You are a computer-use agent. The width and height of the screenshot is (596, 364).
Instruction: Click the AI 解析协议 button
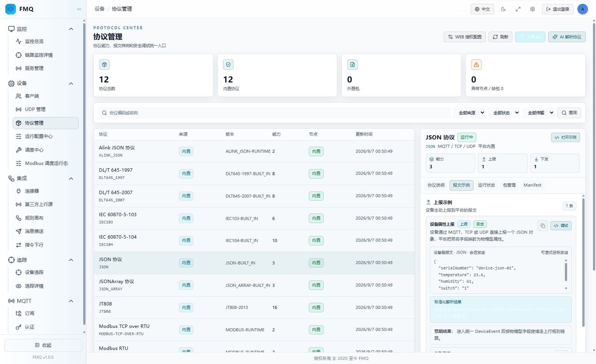coord(567,37)
